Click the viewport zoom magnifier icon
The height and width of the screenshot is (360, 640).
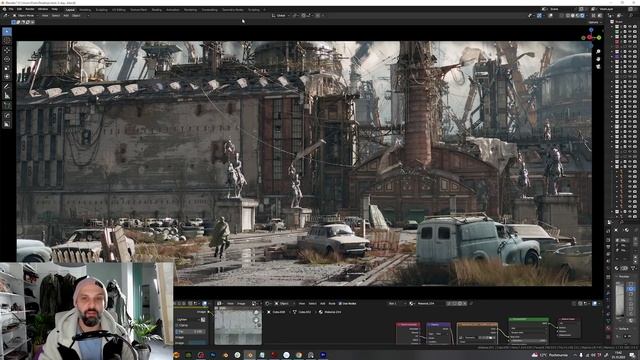(x=598, y=52)
